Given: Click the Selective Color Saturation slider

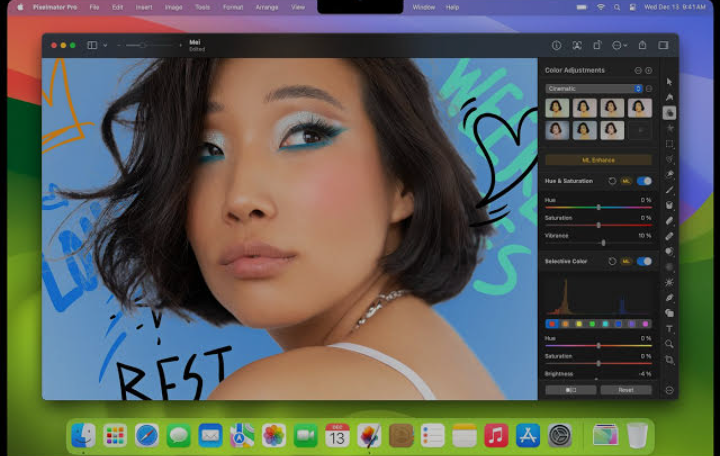Looking at the screenshot, I should 598,363.
